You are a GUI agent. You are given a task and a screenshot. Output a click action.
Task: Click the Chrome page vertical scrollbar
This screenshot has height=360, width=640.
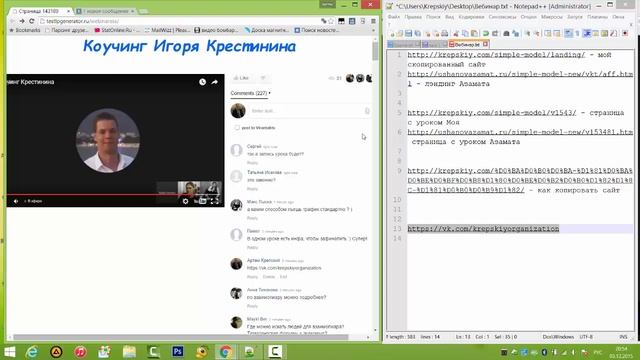click(375, 51)
